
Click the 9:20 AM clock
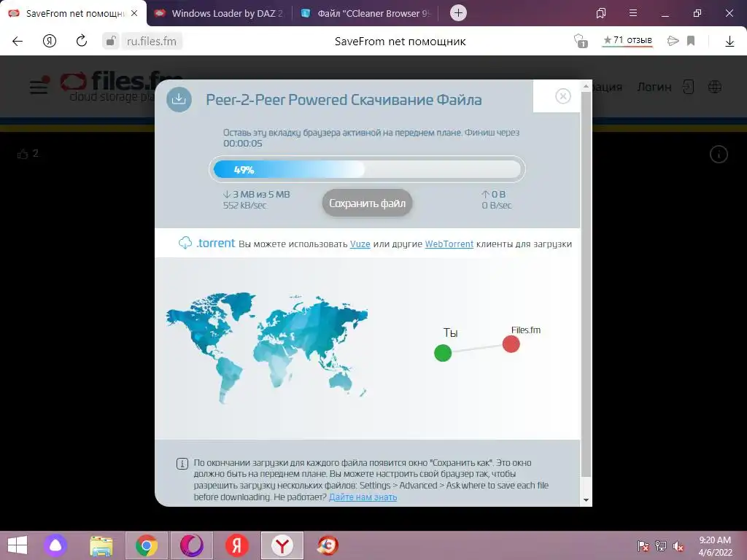[715, 540]
